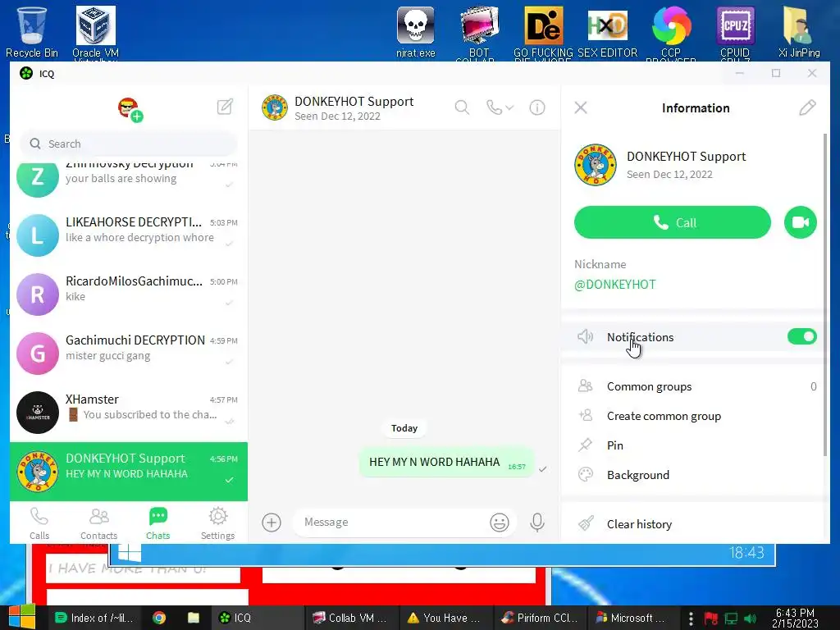Click the speaker icon beside Notifications
The width and height of the screenshot is (840, 630).
585,336
